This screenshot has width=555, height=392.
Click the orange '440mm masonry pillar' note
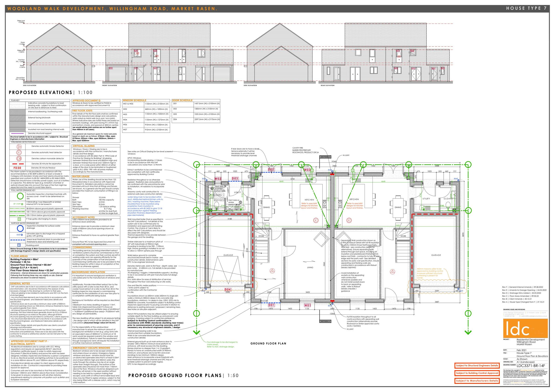coord(429,274)
